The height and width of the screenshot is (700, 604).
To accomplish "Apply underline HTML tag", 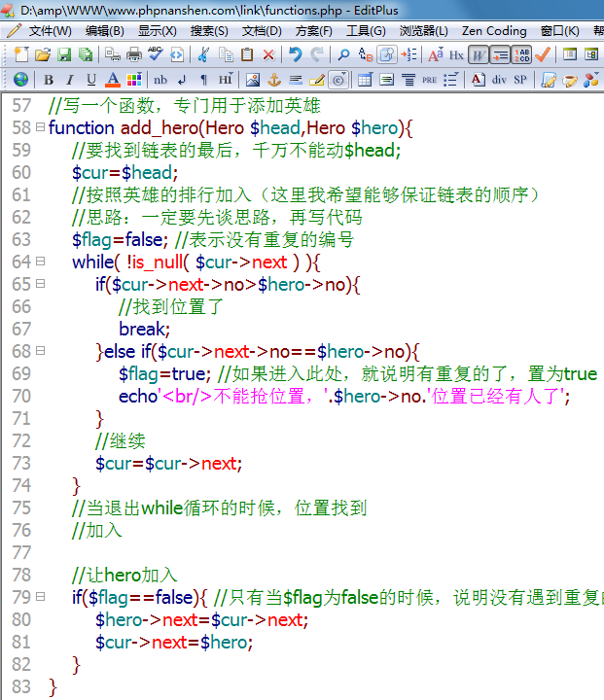I will click(91, 80).
